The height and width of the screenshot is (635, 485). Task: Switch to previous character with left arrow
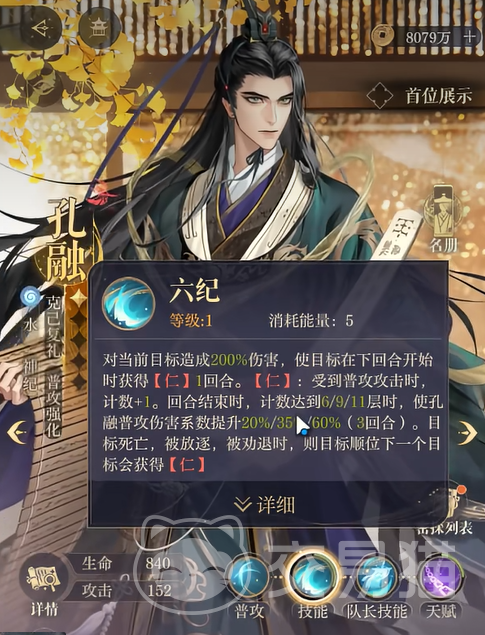(17, 432)
